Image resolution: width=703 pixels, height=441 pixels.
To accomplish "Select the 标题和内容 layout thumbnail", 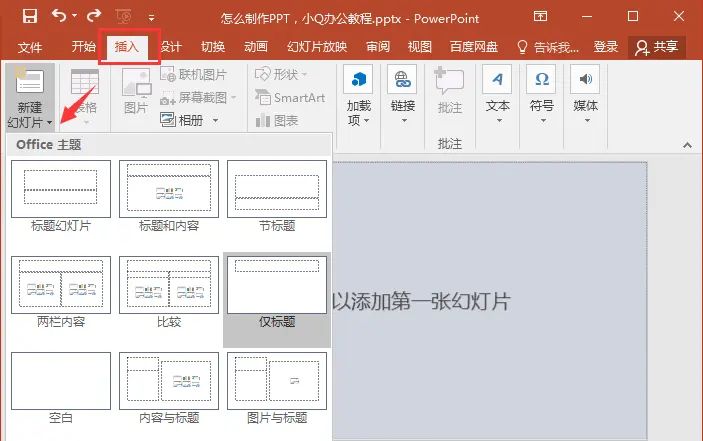I will (169, 189).
